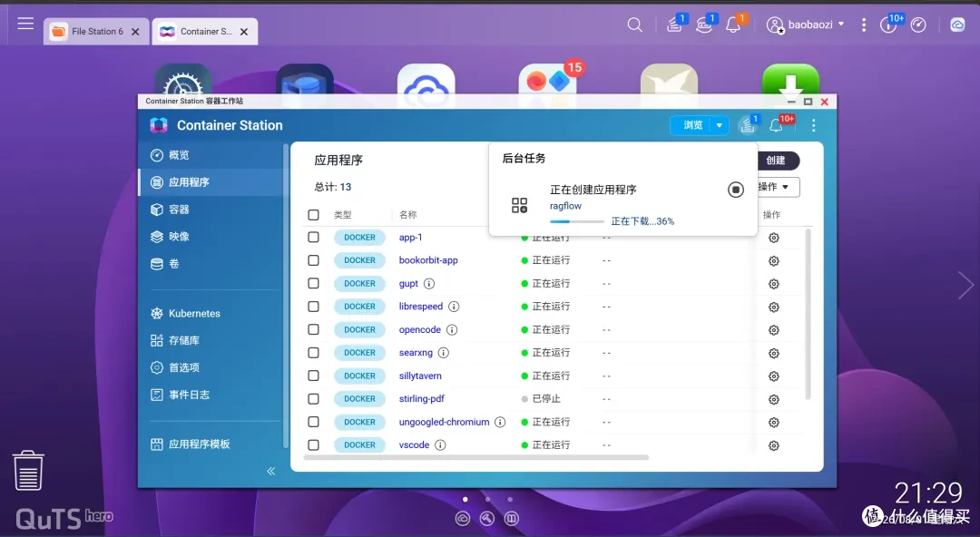Show info icon for librespeed
Screen dimensions: 980x537
[454, 307]
